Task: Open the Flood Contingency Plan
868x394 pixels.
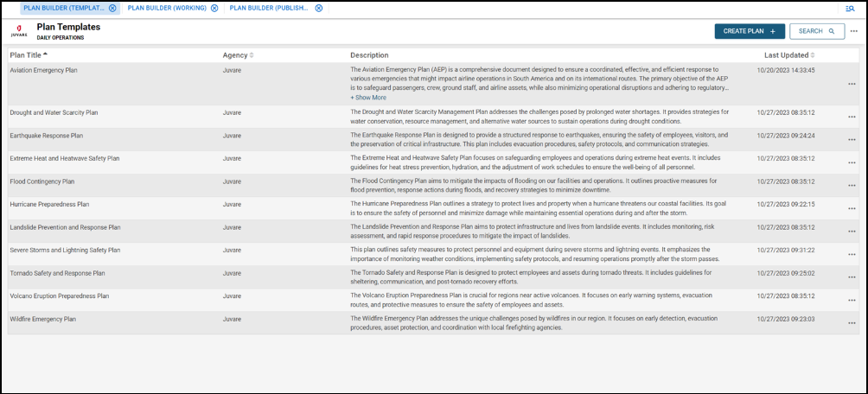Action: [x=41, y=181]
